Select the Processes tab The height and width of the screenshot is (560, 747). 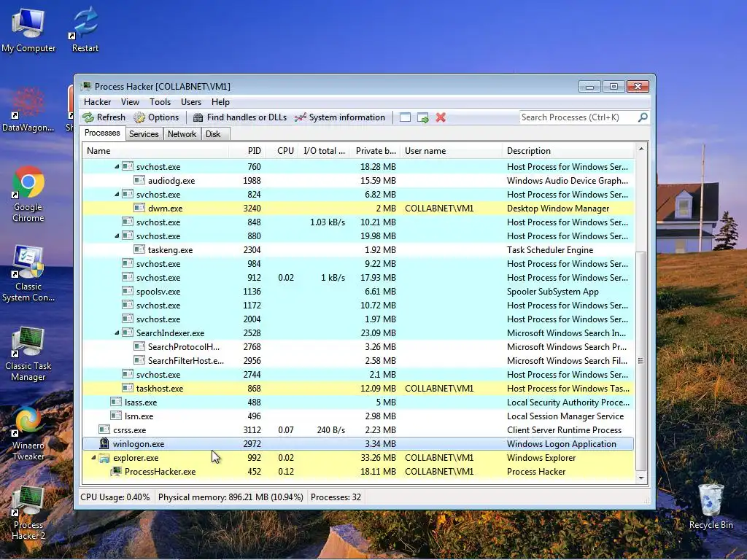coord(102,133)
